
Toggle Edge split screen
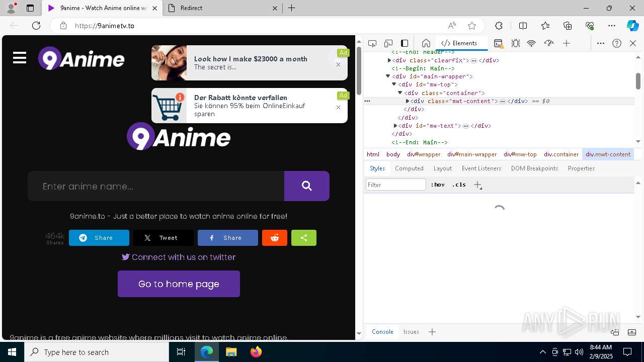[523, 26]
